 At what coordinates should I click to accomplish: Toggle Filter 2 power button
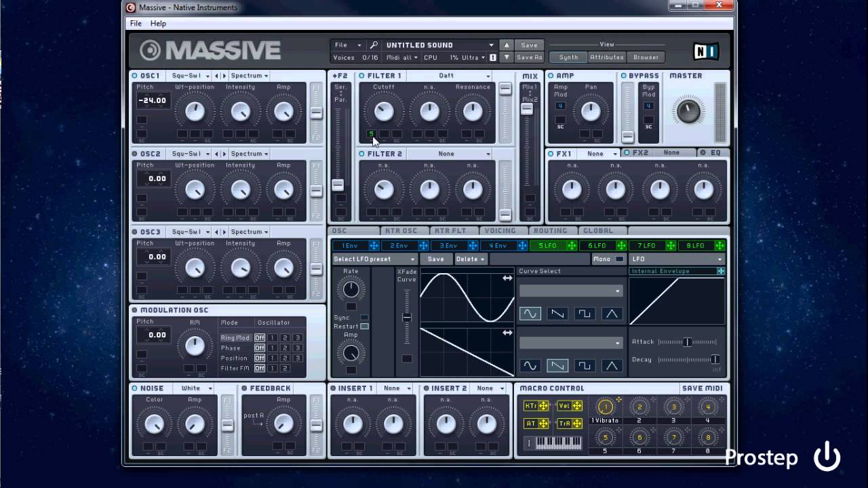pos(361,154)
